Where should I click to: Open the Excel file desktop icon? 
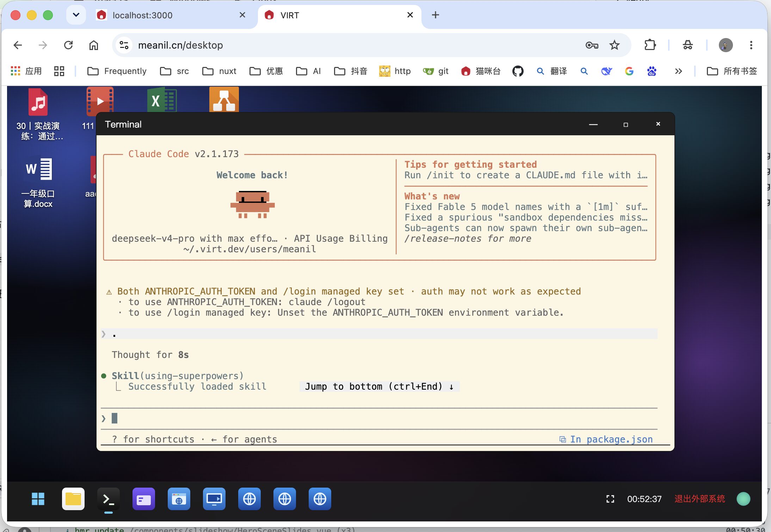161,100
